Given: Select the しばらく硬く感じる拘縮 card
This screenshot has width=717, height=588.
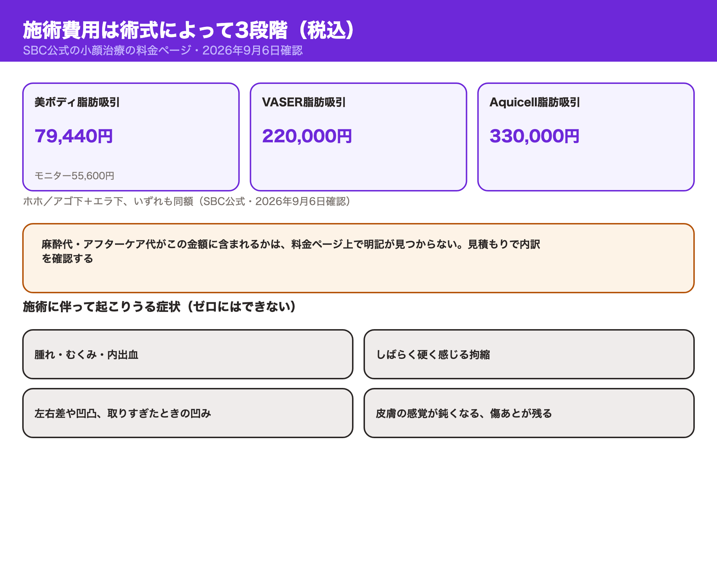Looking at the screenshot, I should [x=529, y=354].
